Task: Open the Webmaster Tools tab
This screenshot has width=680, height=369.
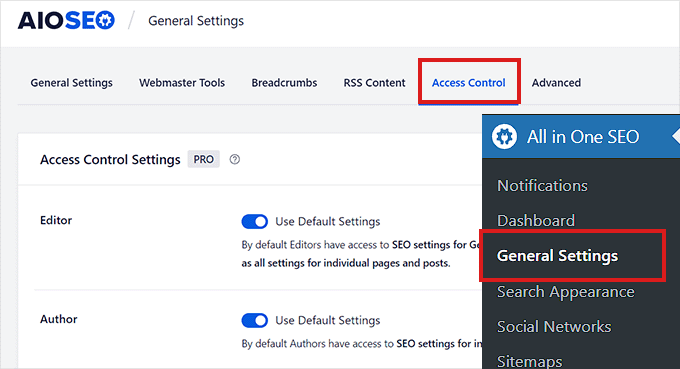Action: (182, 83)
